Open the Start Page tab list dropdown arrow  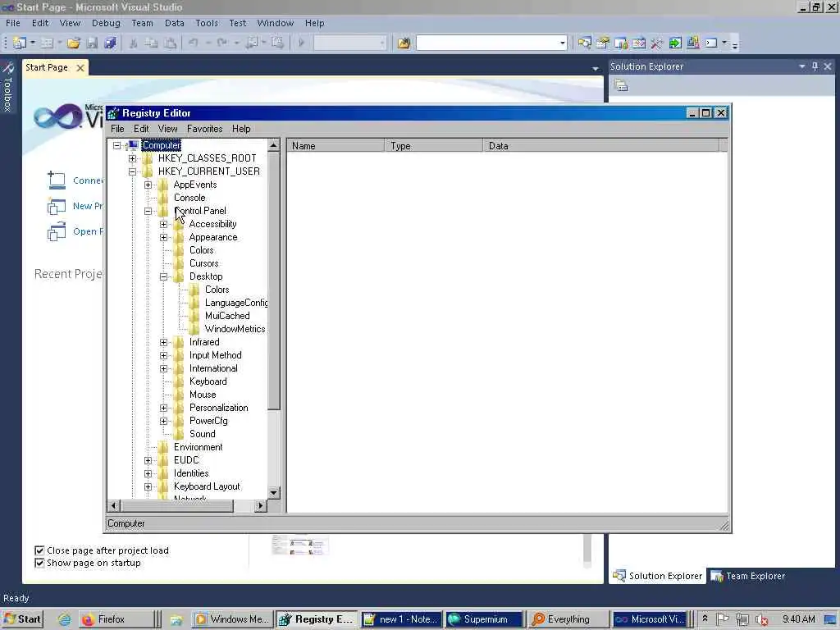pyautogui.click(x=596, y=69)
